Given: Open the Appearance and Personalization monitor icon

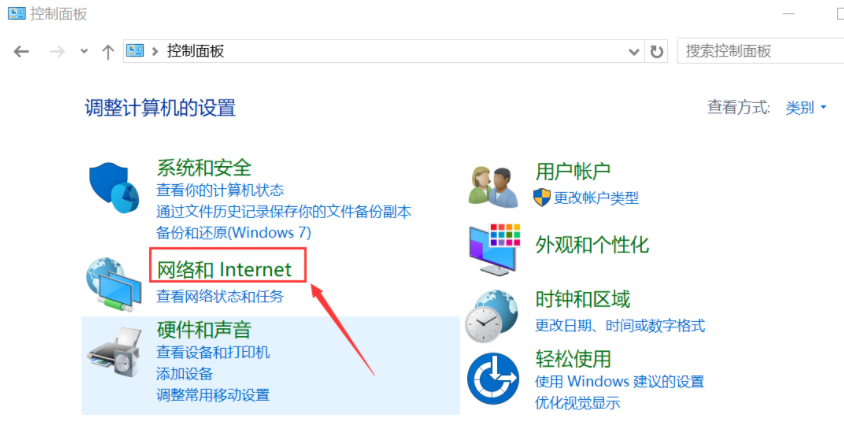Looking at the screenshot, I should [494, 250].
